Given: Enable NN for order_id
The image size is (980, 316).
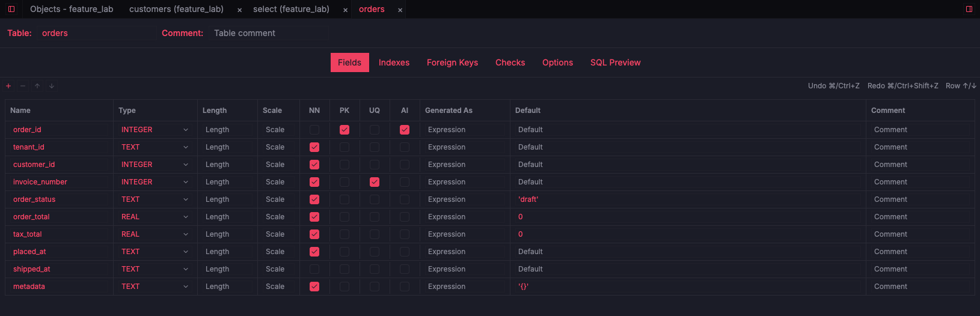Looking at the screenshot, I should pos(314,130).
